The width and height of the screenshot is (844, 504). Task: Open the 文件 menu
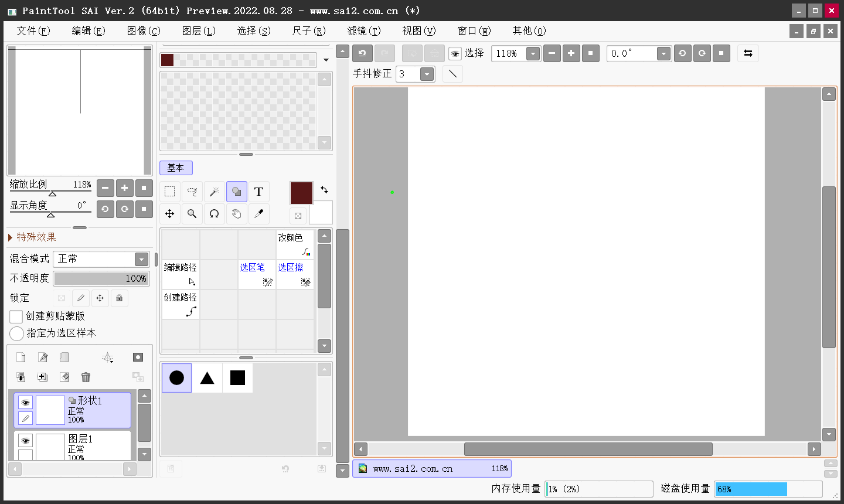point(33,31)
